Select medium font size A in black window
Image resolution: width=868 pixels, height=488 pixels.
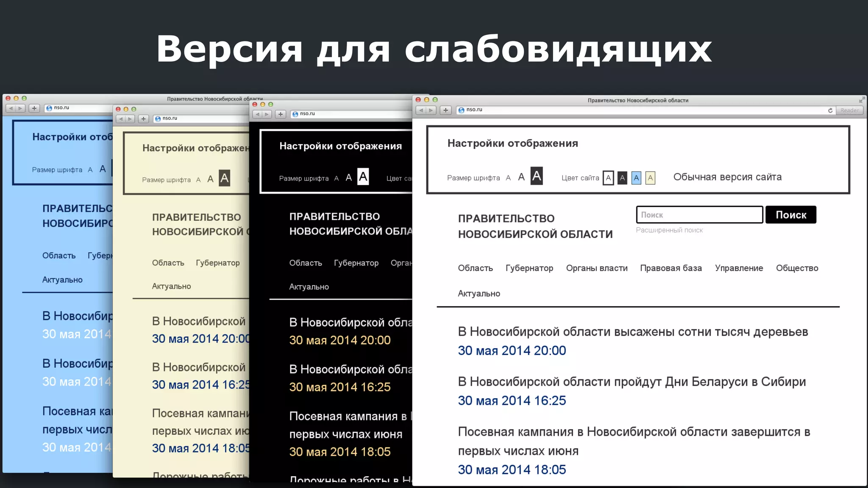pos(349,177)
